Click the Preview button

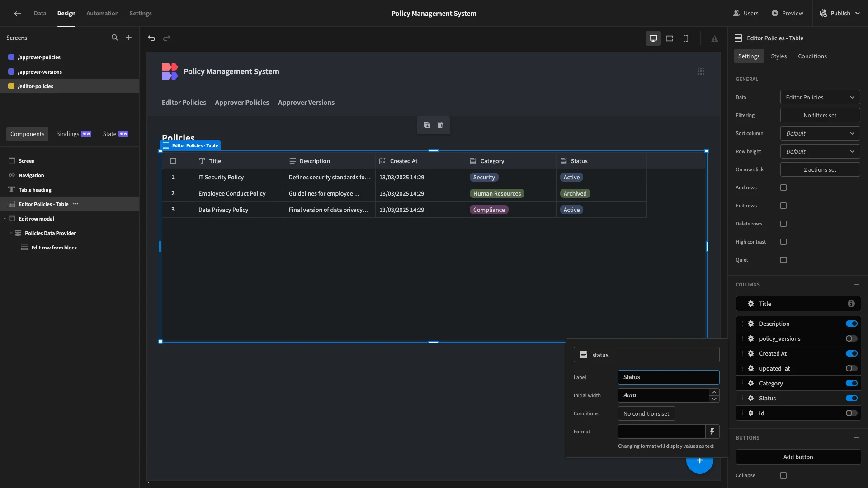(x=787, y=14)
